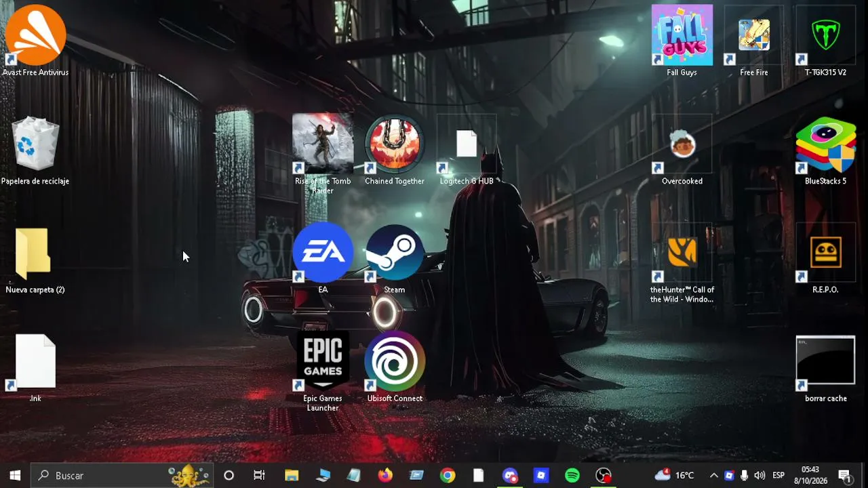The image size is (868, 488).
Task: Select the Free Fire shortcut
Action: (x=754, y=41)
